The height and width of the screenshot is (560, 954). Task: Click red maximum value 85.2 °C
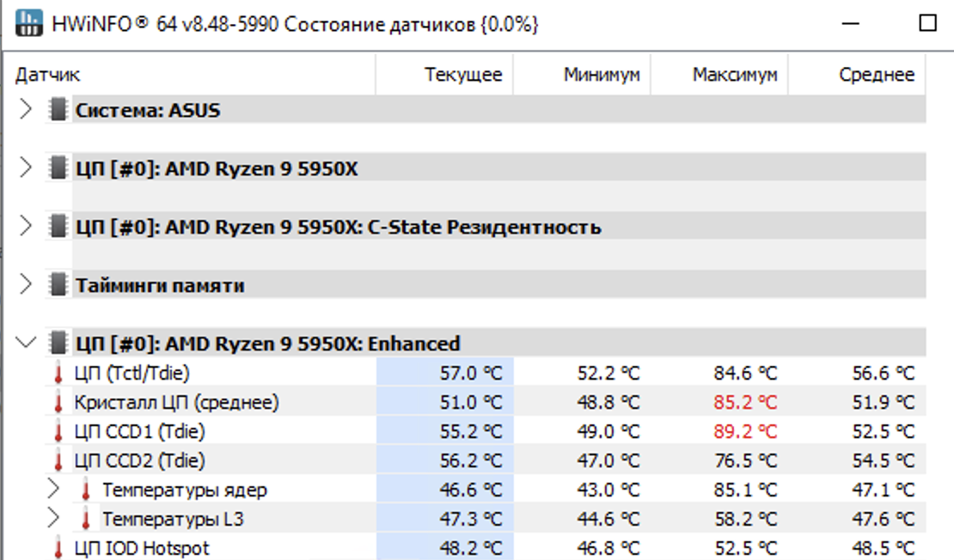tap(745, 402)
